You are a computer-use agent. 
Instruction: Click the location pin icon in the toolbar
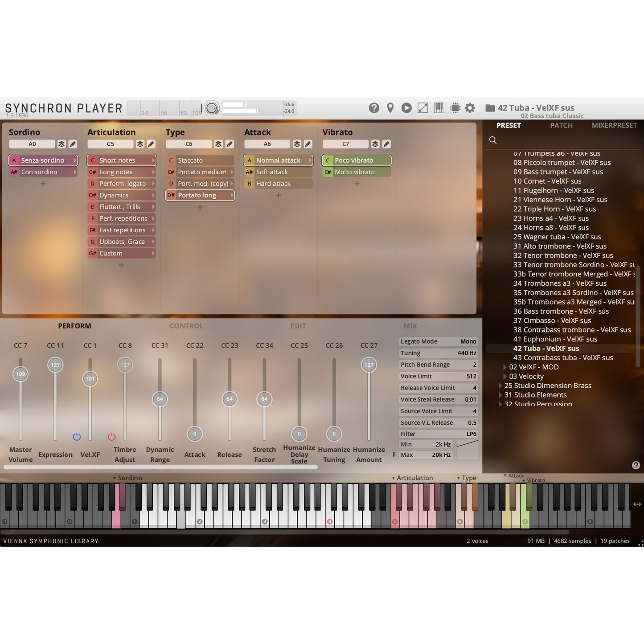point(390,108)
